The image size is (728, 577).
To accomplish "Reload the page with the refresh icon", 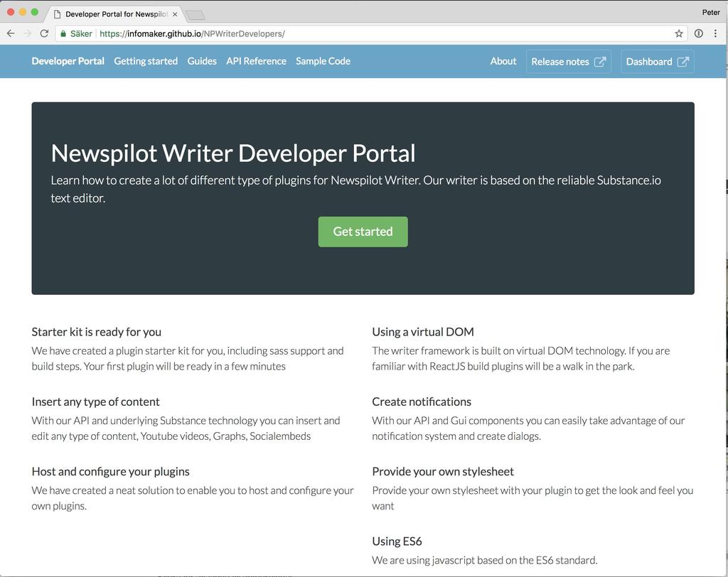I will coord(44,33).
